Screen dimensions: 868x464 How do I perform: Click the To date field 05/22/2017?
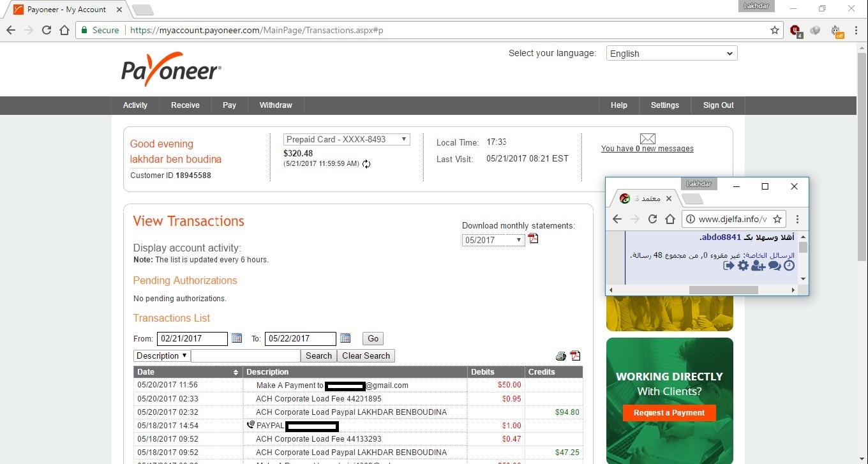[301, 339]
